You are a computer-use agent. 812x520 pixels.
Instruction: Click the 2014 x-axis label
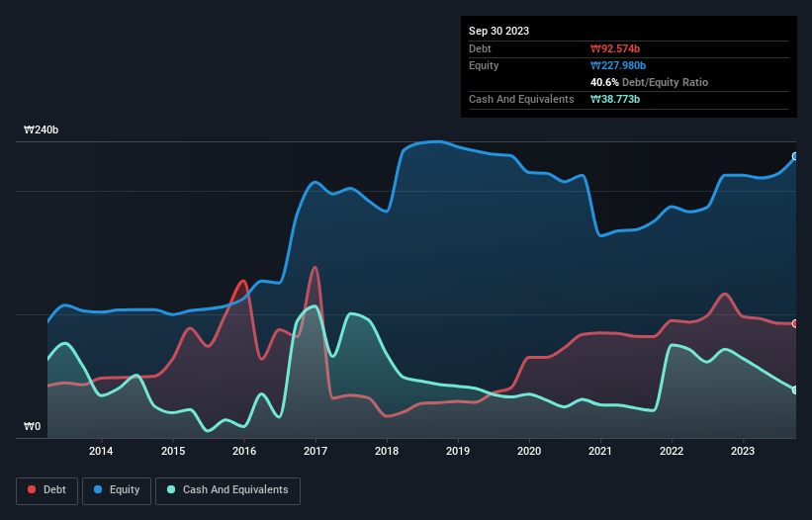click(x=101, y=451)
